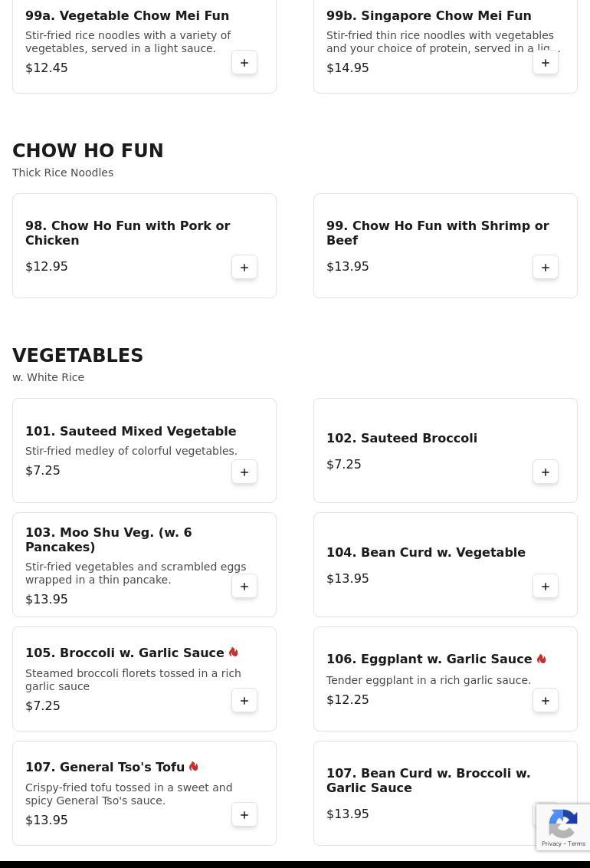
Task: Open the 101. Sauteed Mixed Vegetable item title
Action: click(130, 431)
